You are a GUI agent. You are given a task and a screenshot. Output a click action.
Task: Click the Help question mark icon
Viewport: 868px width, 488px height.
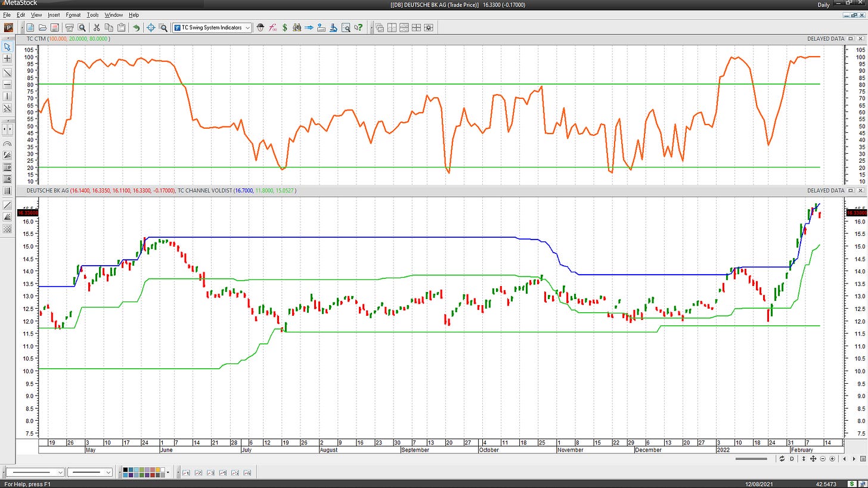[x=358, y=27]
